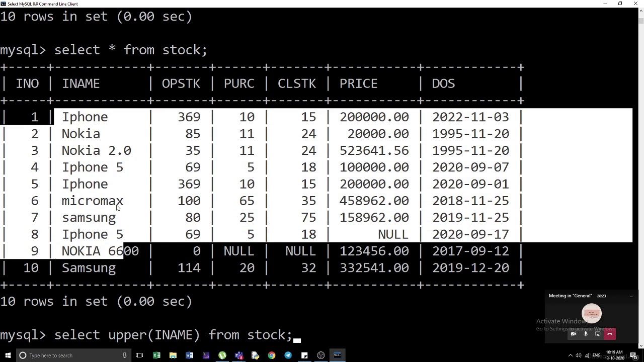Minimize the Meeting in General widget
644x362 pixels.
click(631, 297)
